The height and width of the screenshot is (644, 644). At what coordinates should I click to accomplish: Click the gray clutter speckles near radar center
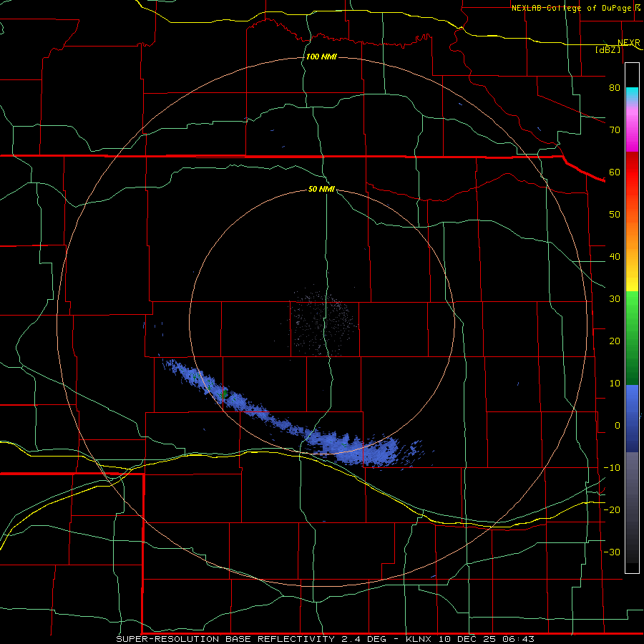tap(323, 323)
